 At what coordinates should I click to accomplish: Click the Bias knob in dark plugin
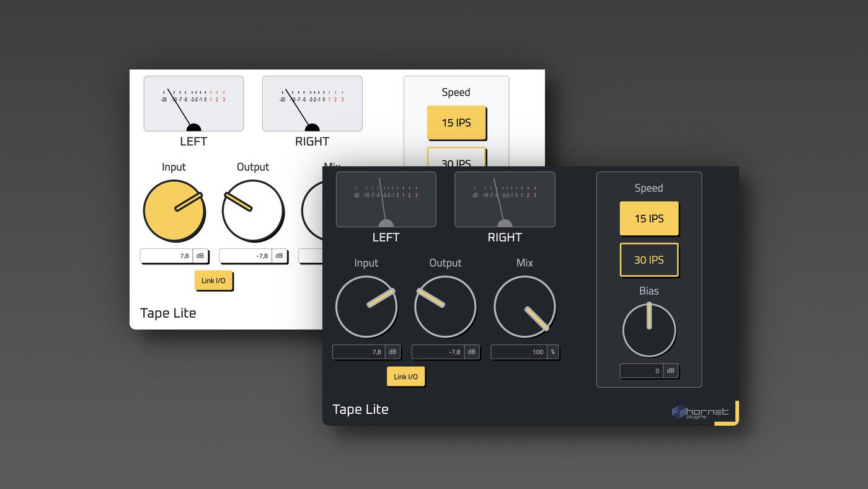point(649,330)
